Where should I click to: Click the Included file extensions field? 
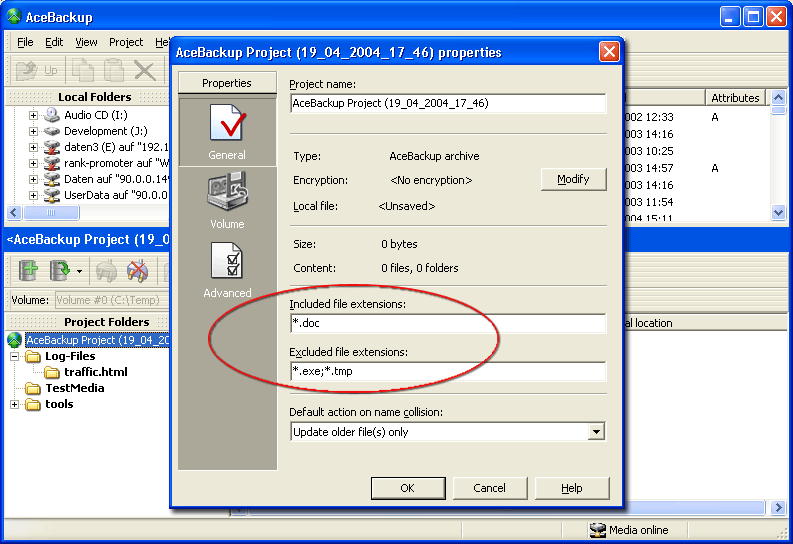448,323
